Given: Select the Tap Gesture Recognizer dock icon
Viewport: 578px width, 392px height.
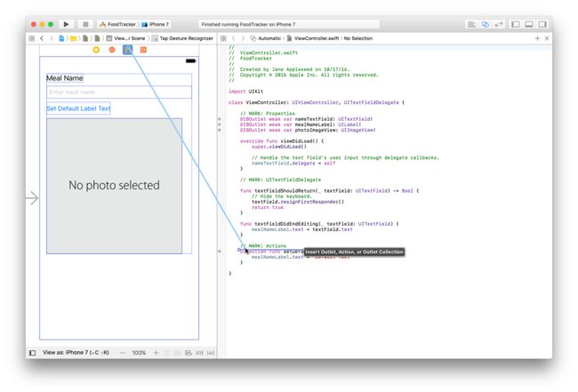Looking at the screenshot, I should pyautogui.click(x=127, y=50).
